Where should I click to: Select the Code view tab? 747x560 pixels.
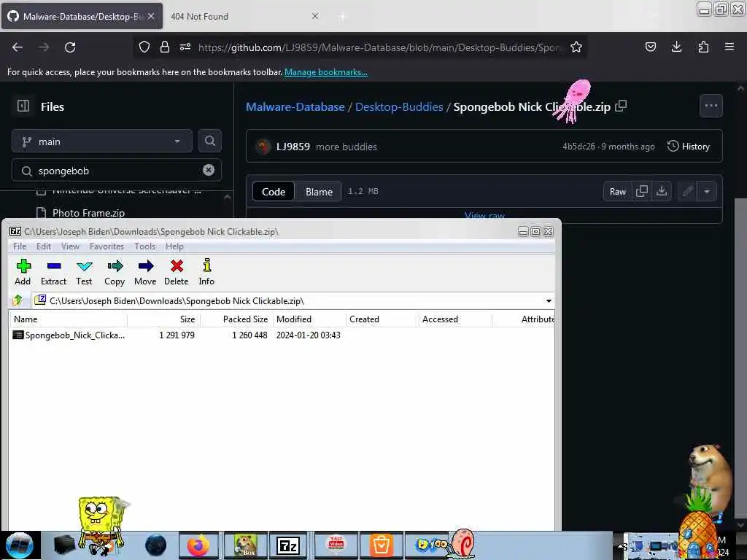274,192
